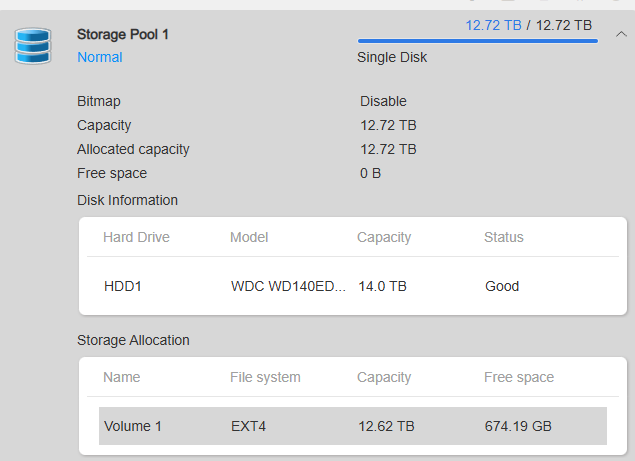Screen dimensions: 635x461
Task: Sort by Hard Drive column header
Action: (x=136, y=237)
